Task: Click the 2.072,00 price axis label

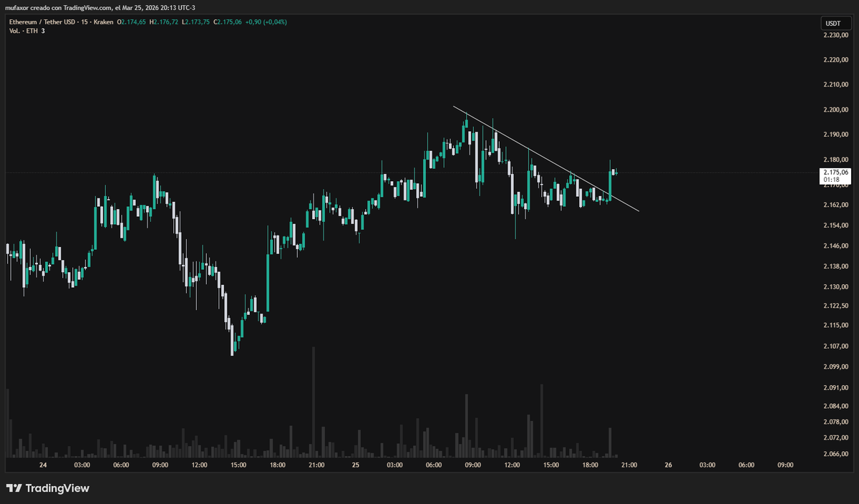Action: (x=835, y=437)
